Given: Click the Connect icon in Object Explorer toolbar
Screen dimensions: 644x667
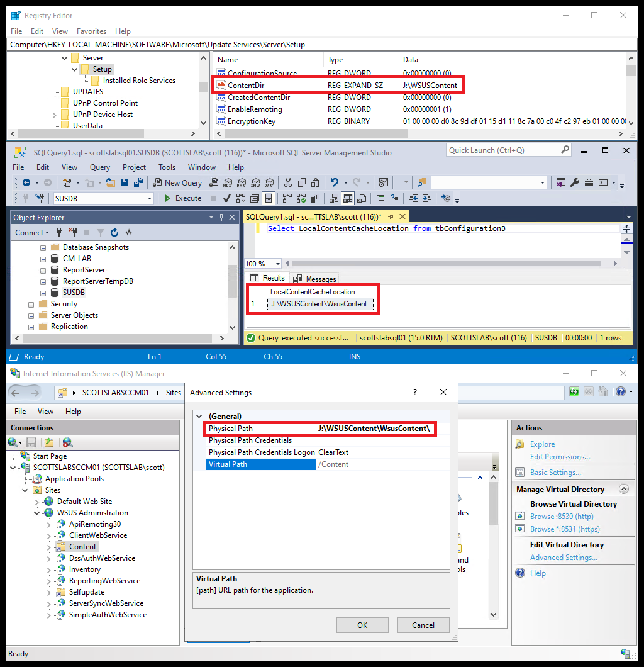Looking at the screenshot, I should tap(31, 233).
